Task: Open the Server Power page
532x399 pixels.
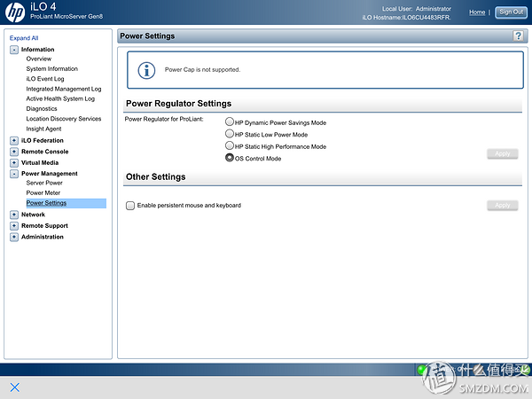Action: coord(44,183)
